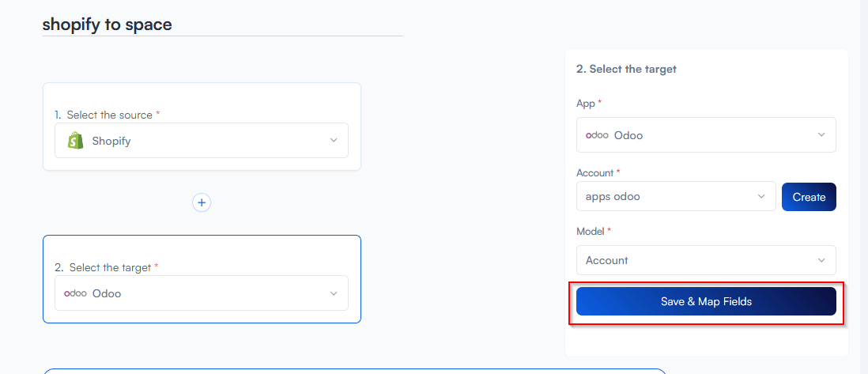Open the Account dropdown chevron beside Create
Viewport: 868px width, 374px height.
click(761, 197)
